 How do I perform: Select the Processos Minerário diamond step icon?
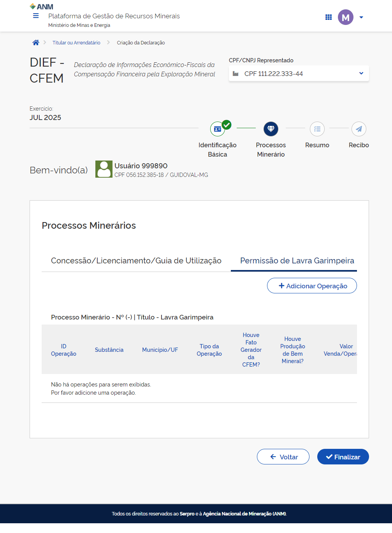(x=271, y=129)
